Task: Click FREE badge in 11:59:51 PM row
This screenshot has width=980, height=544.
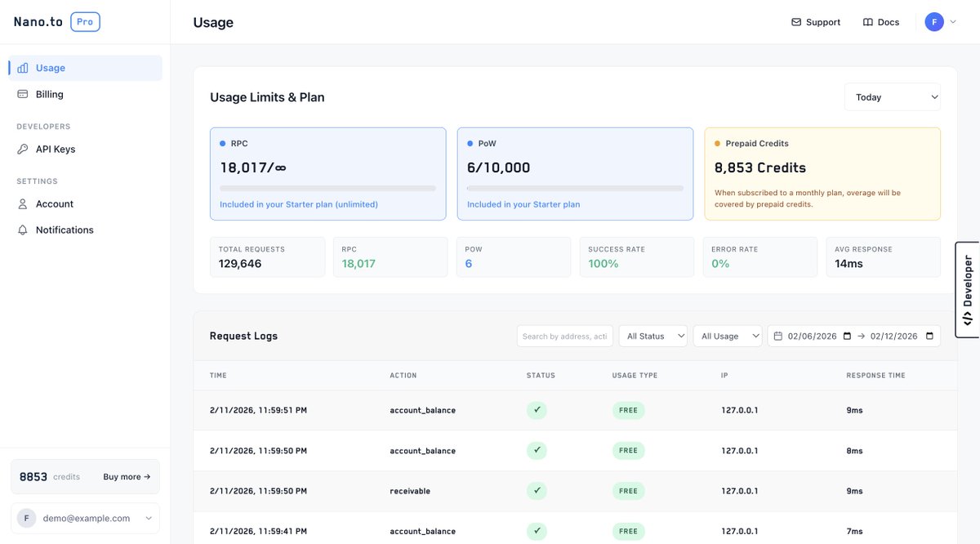Action: 628,410
